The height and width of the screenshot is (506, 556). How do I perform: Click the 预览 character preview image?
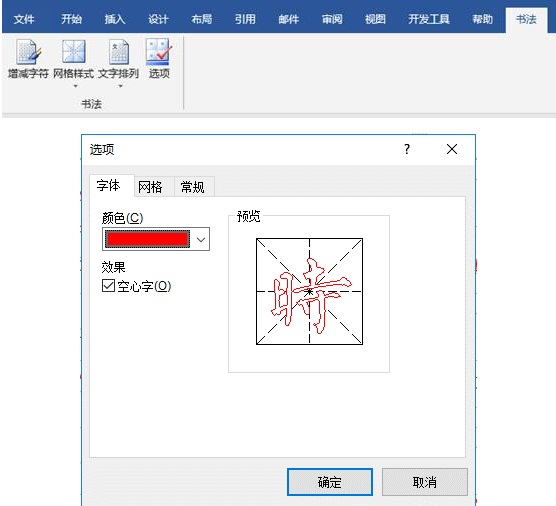point(310,291)
